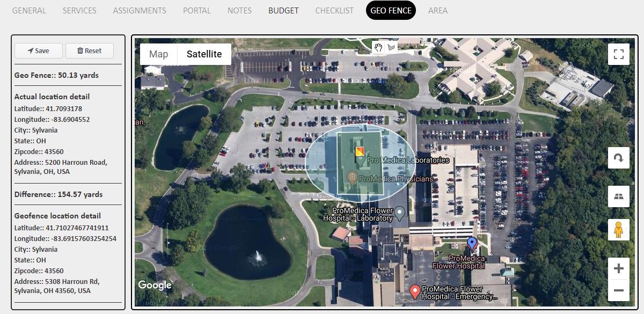This screenshot has width=644, height=314.
Task: Open the GENERAL tab
Action: (x=29, y=10)
